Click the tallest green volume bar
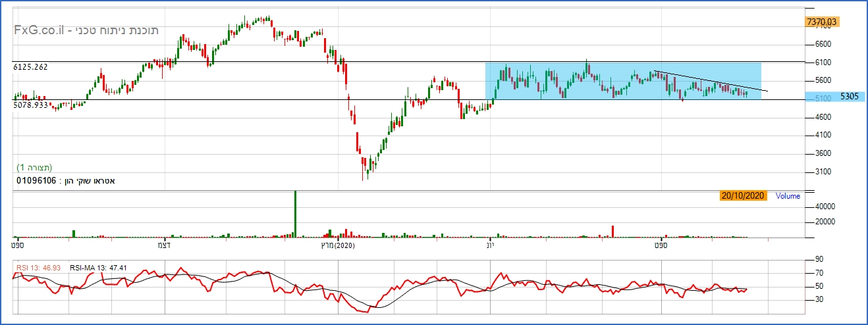Screen dimensions: 868x325 295,214
